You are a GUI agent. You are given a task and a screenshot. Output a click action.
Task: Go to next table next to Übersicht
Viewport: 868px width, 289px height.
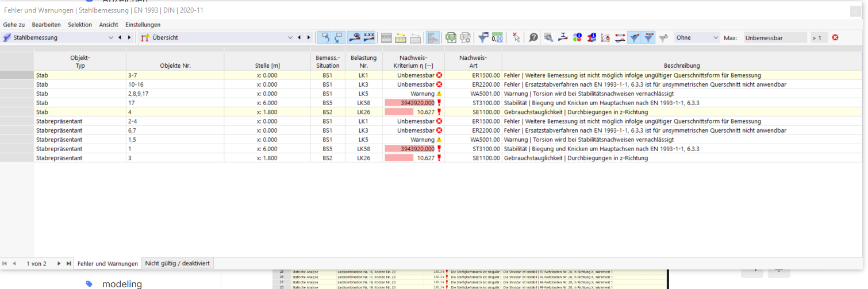[309, 37]
